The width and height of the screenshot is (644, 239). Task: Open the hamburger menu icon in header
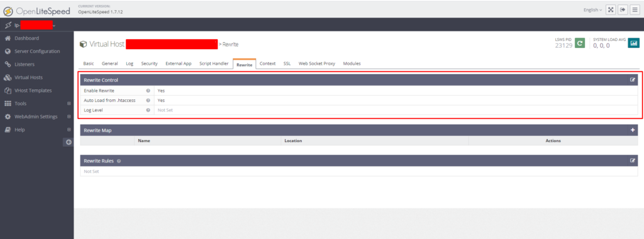tap(635, 9)
